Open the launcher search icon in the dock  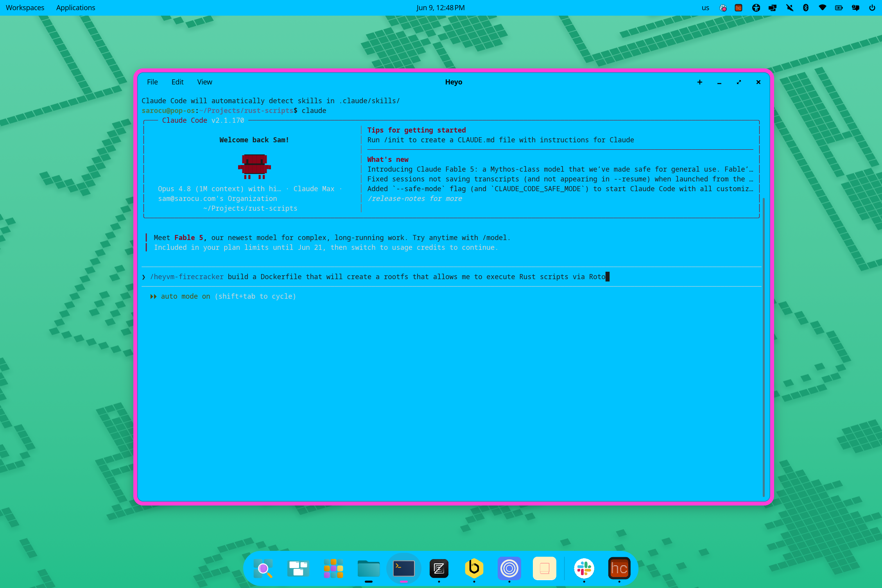(263, 568)
